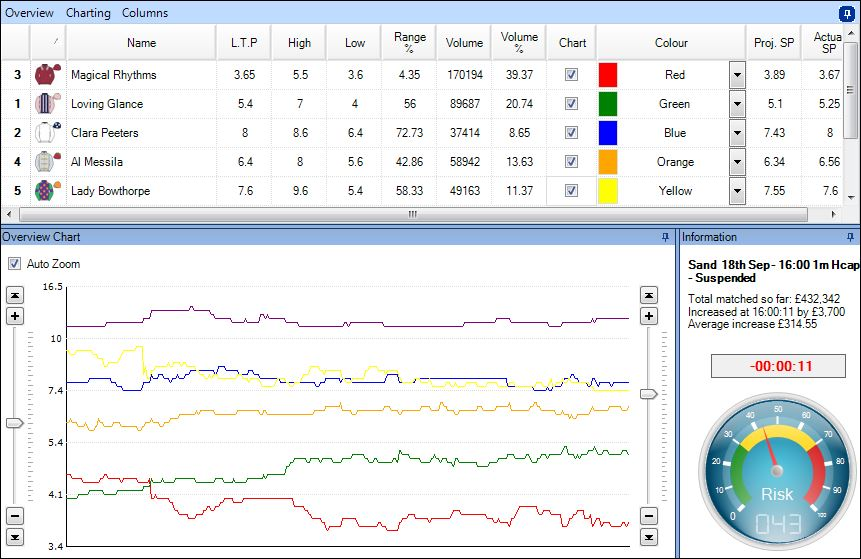The width and height of the screenshot is (861, 559).
Task: Select the Magical Rhythms name cell
Action: click(x=141, y=75)
